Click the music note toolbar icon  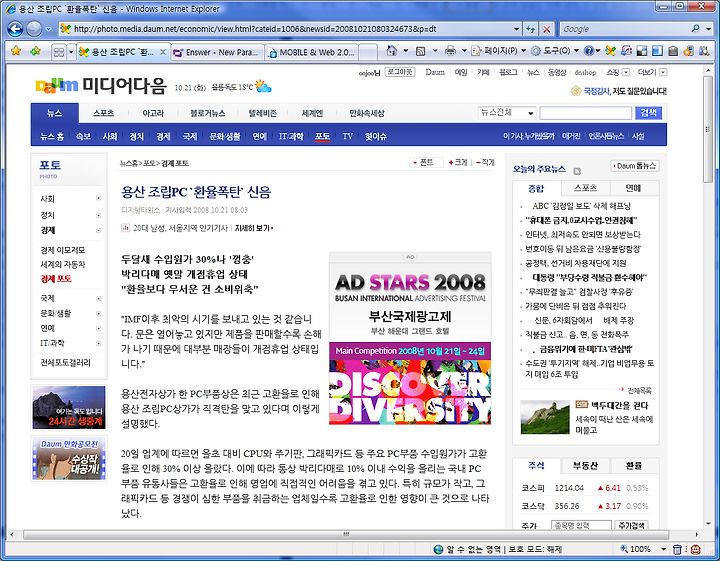tap(626, 51)
